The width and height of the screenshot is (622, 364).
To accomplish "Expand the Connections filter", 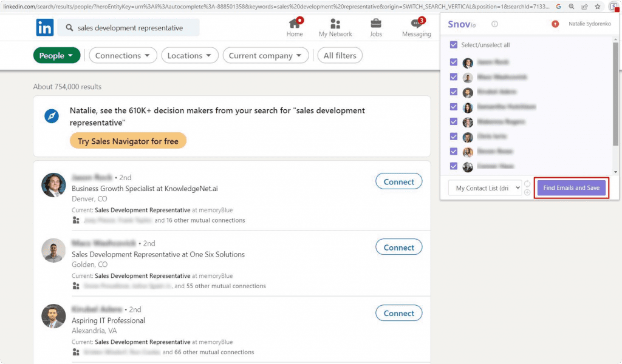I will pyautogui.click(x=123, y=55).
